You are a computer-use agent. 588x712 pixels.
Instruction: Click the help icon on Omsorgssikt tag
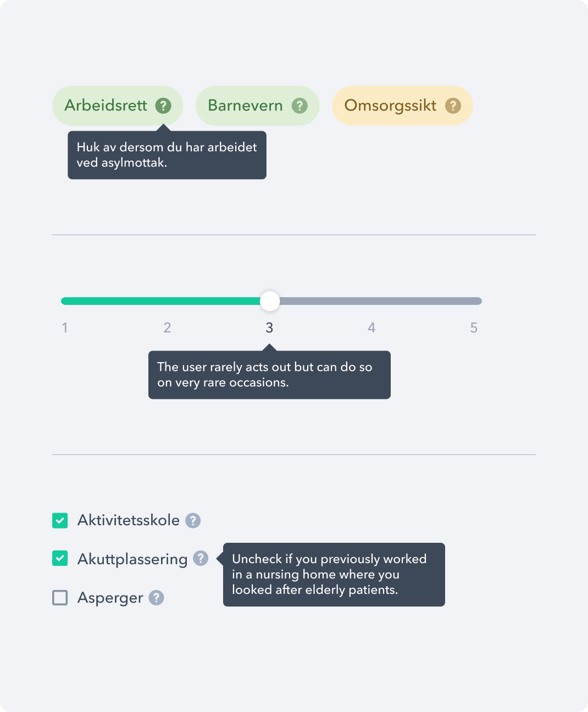click(x=453, y=105)
